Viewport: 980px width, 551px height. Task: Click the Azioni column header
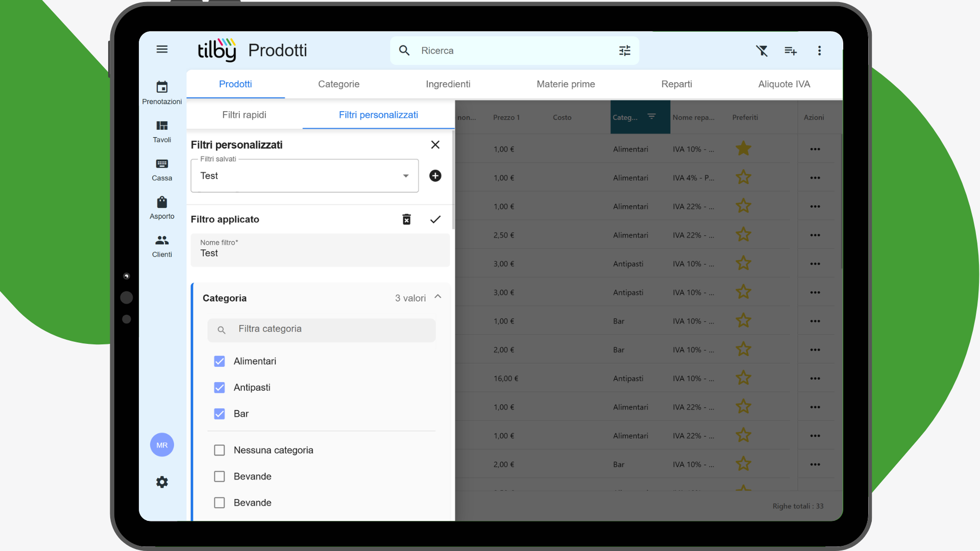coord(814,117)
